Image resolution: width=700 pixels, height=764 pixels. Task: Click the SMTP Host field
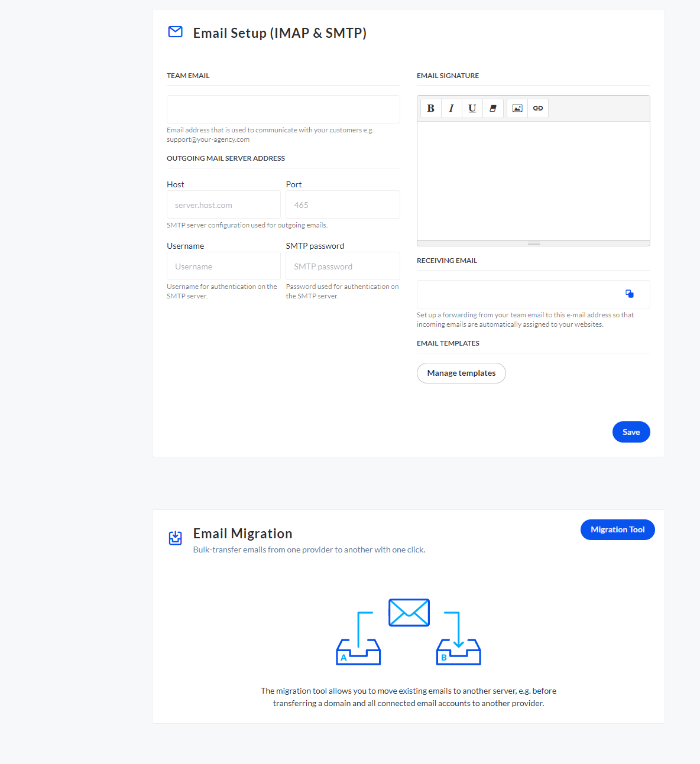pos(223,205)
